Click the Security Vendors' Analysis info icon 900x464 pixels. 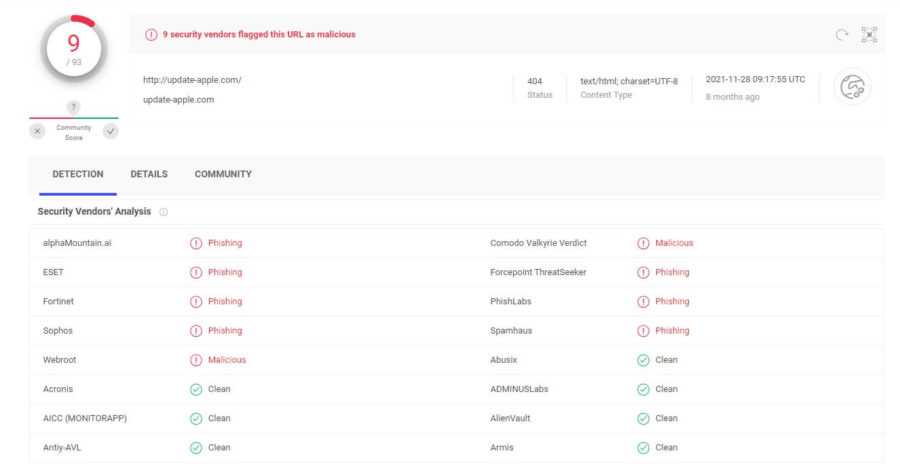[x=163, y=212]
